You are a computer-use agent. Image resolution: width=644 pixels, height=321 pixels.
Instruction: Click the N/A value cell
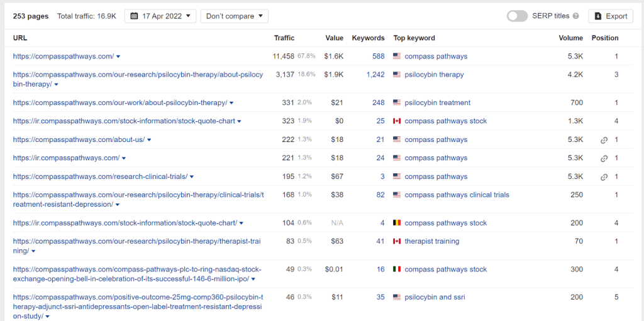tap(337, 223)
